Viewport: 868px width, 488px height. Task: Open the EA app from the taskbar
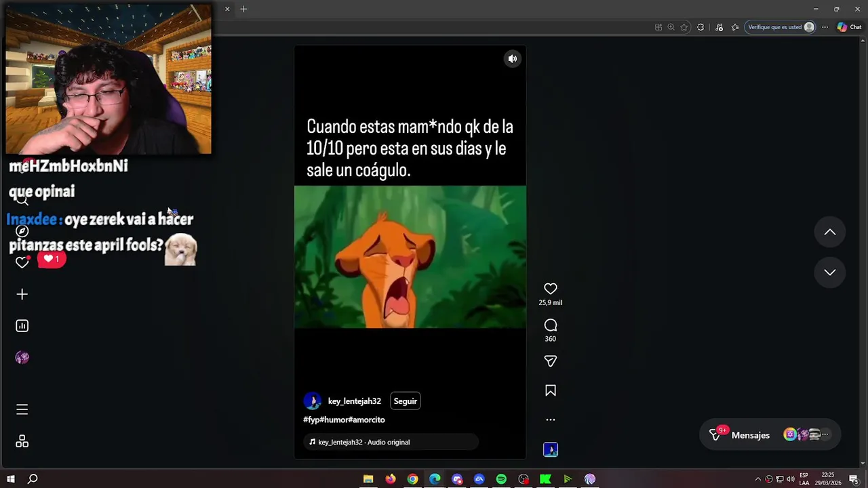[x=479, y=479]
